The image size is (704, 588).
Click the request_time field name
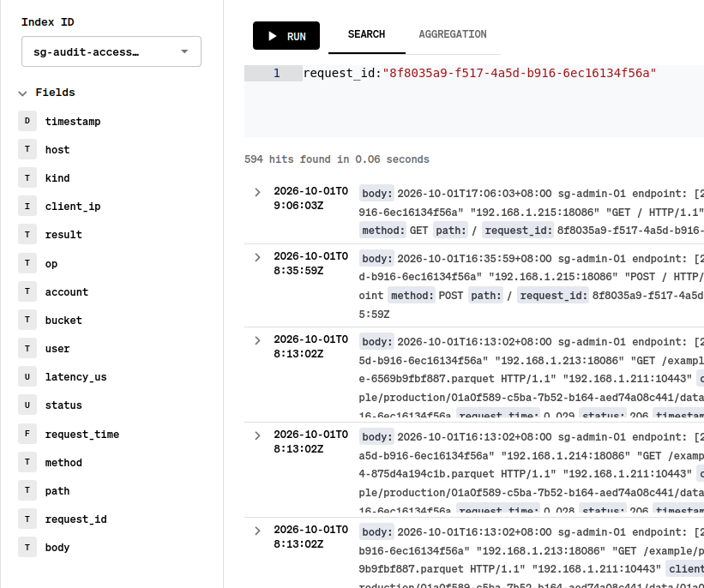tap(82, 435)
